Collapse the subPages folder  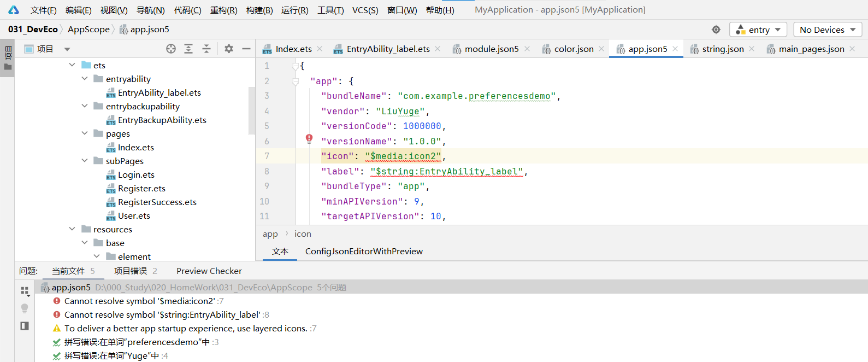click(85, 161)
